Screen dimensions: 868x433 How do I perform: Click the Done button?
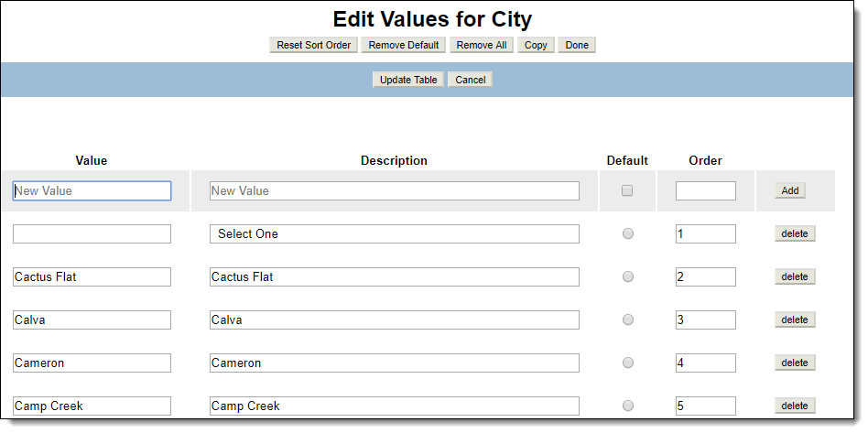pos(577,46)
